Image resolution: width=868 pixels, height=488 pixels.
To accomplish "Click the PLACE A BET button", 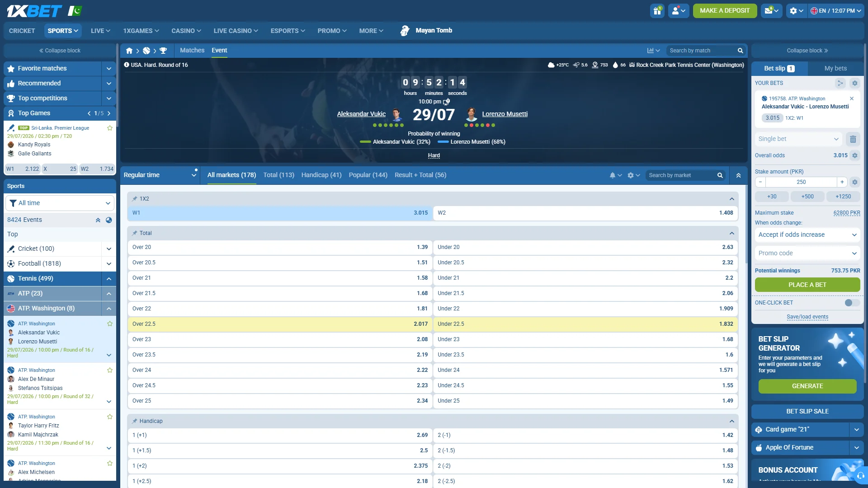I will tap(807, 285).
